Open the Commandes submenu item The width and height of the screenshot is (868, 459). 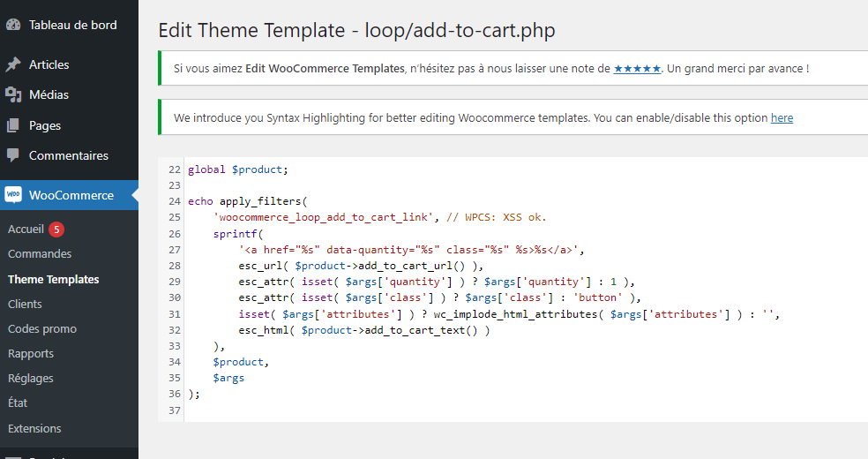coord(40,254)
